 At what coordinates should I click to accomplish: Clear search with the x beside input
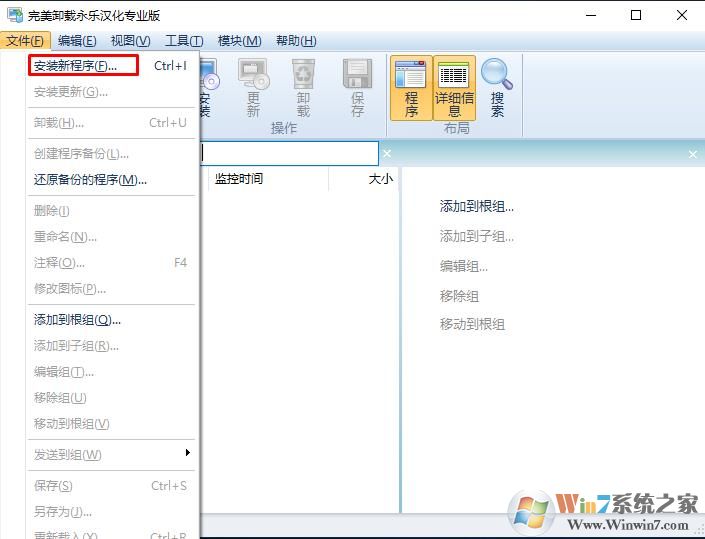tap(387, 153)
